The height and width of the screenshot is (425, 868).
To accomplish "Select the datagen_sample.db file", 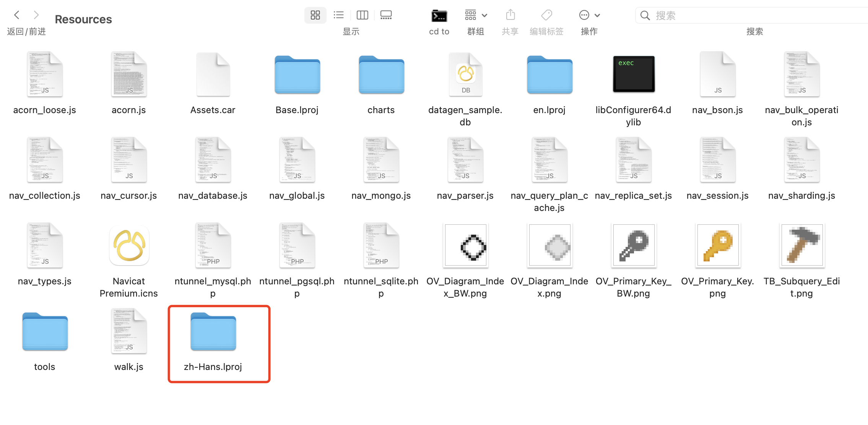I will (x=465, y=74).
